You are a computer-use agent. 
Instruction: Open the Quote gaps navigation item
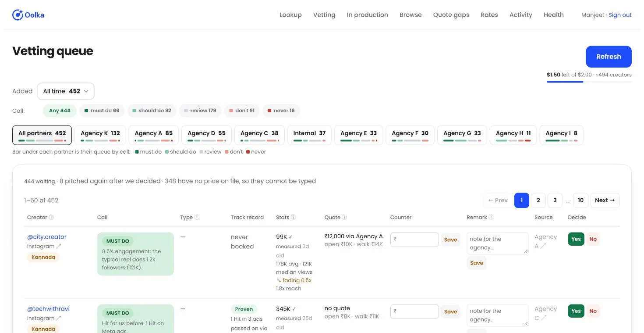(451, 15)
